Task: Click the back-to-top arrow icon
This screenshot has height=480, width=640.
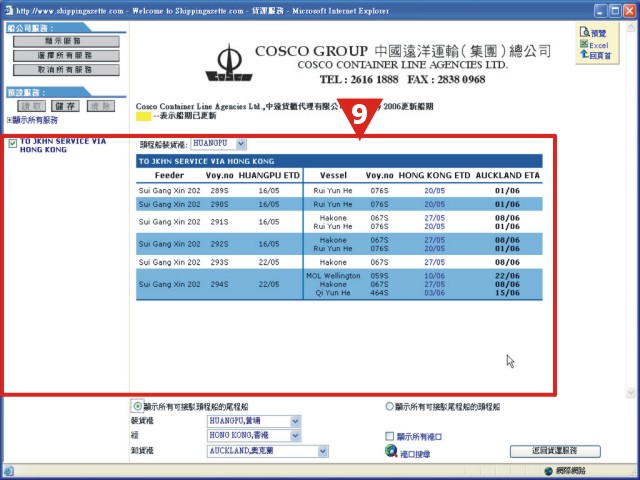Action: point(584,54)
